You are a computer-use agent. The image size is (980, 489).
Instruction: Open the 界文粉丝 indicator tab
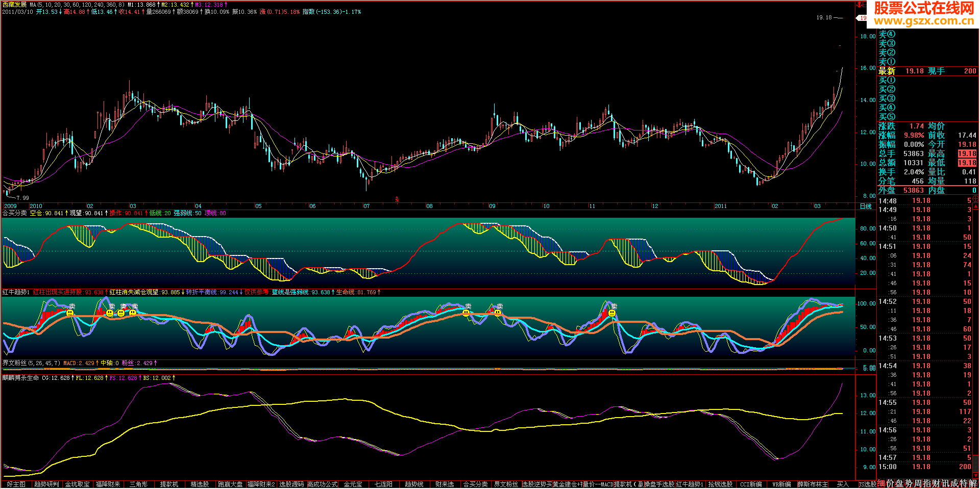[506, 484]
